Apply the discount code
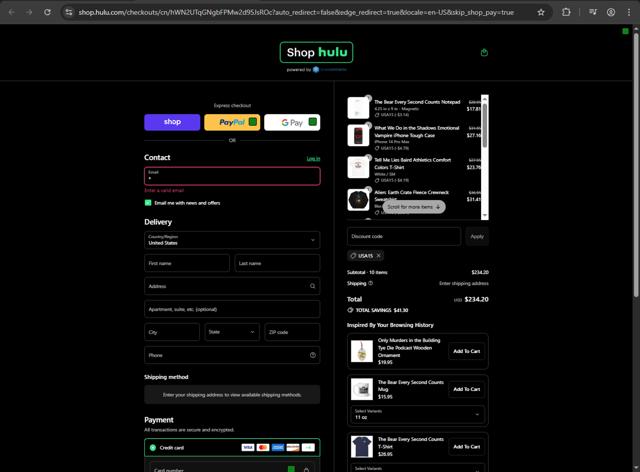Viewport: 640px width, 472px height. 477,236
